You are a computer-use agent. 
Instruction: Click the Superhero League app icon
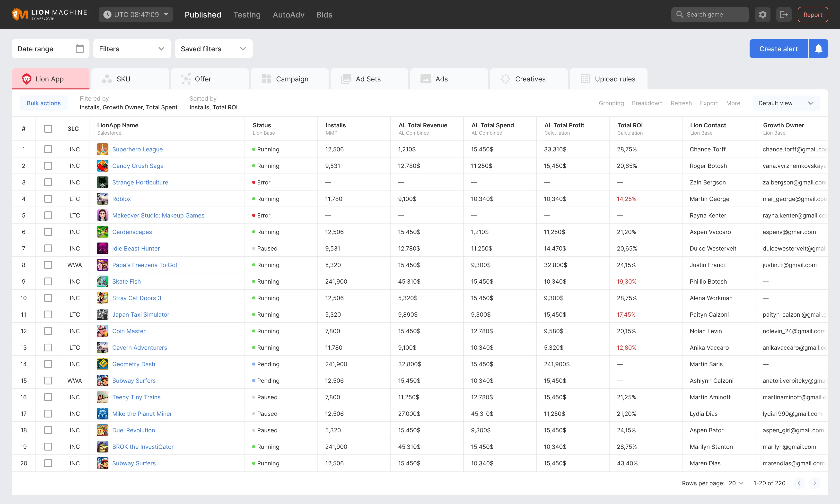pos(102,149)
